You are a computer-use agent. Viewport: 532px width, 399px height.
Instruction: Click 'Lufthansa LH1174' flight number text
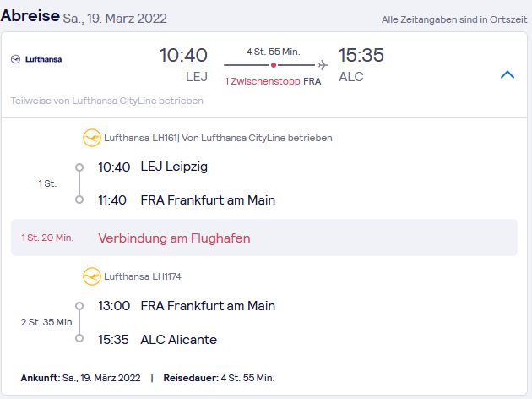[x=143, y=276]
